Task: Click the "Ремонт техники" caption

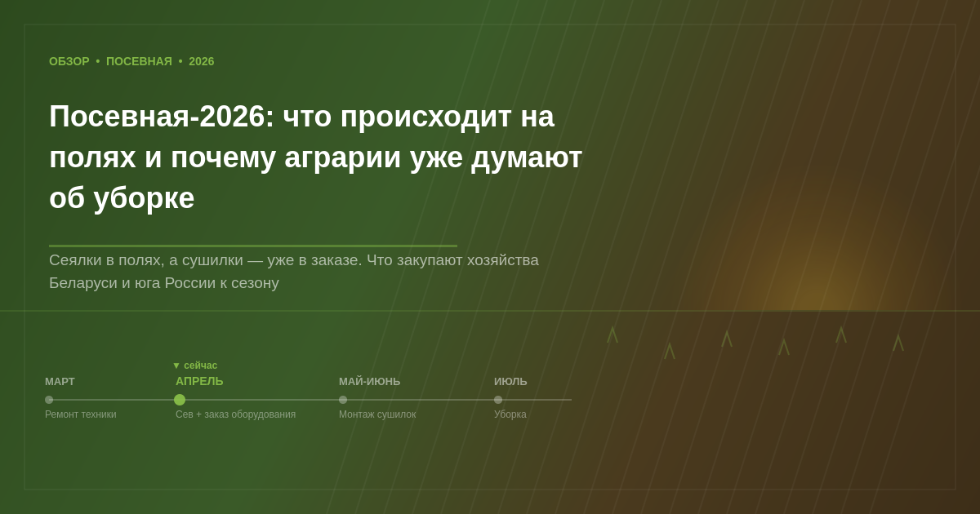Action: 80,414
